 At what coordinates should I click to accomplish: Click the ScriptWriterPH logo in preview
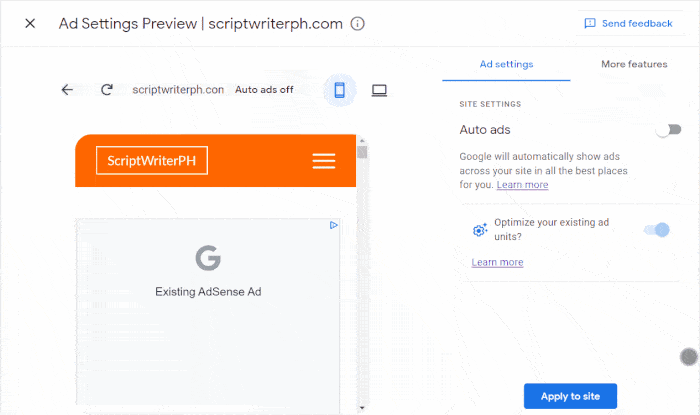[152, 161]
